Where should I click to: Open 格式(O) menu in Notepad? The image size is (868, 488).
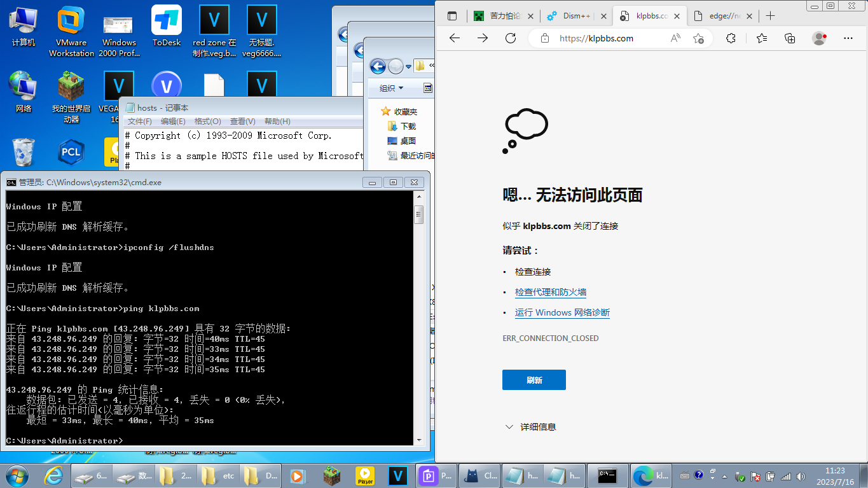pyautogui.click(x=207, y=122)
